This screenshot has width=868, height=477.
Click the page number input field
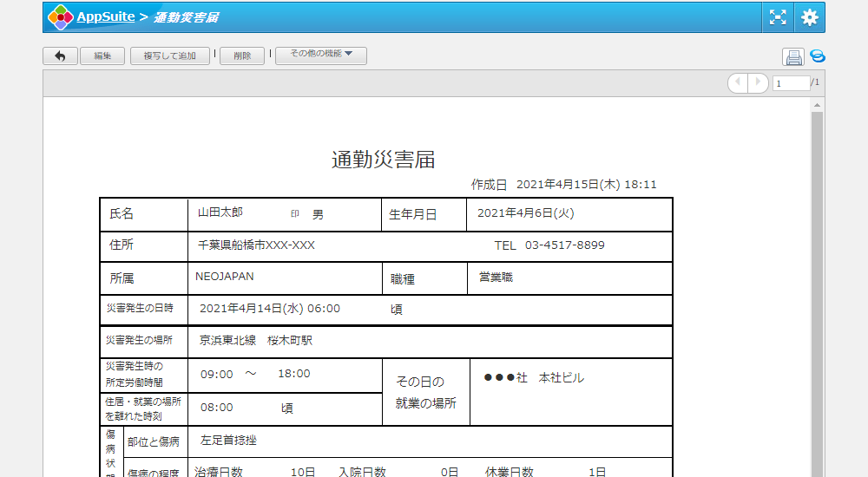click(x=791, y=83)
